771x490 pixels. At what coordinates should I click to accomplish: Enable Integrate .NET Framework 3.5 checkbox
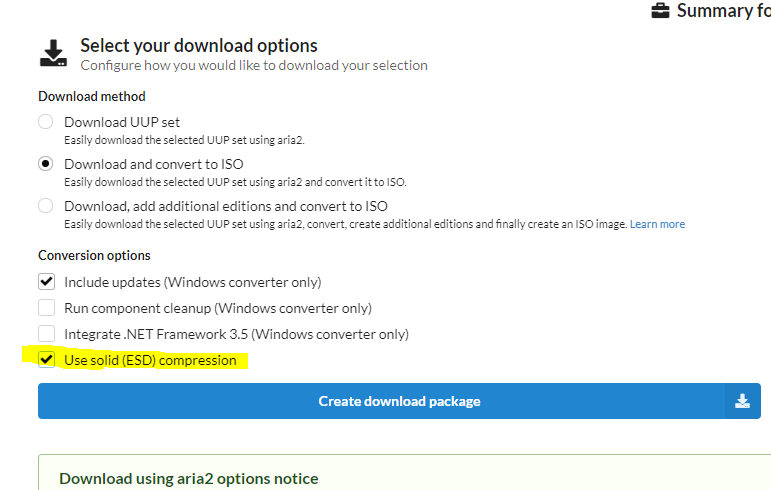(x=46, y=334)
